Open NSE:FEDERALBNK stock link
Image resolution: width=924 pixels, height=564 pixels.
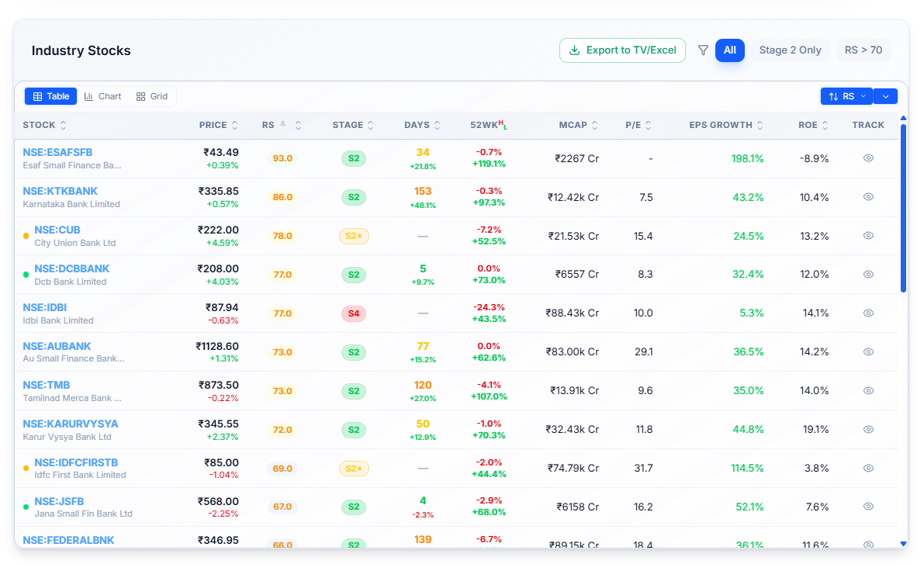click(x=68, y=540)
